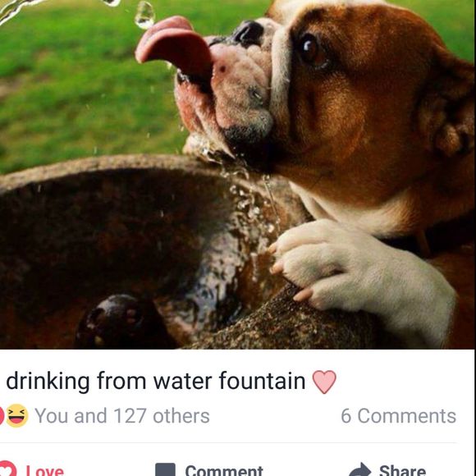Open the '6 Comments' link
Image resolution: width=476 pixels, height=476 pixels.
[x=398, y=415]
